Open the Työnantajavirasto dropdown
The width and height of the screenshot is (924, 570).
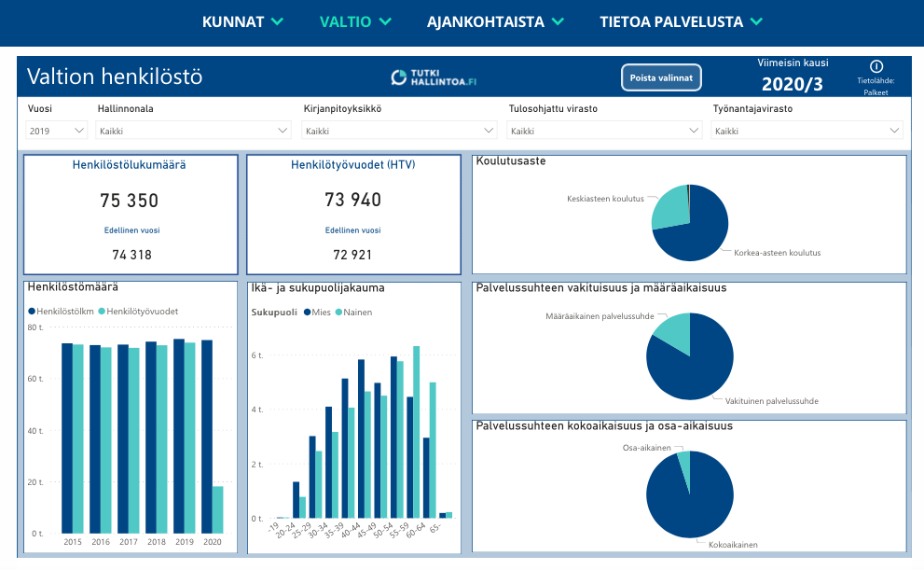(x=807, y=132)
